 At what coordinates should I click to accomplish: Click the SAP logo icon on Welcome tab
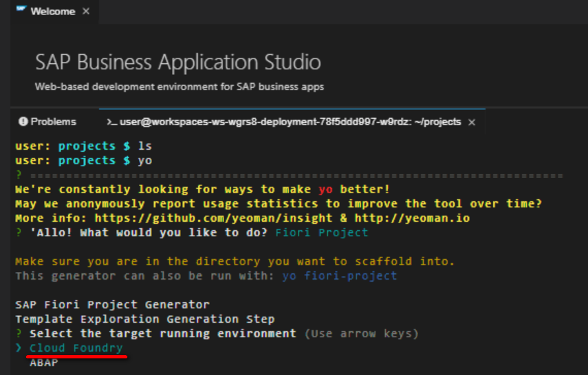pyautogui.click(x=21, y=9)
